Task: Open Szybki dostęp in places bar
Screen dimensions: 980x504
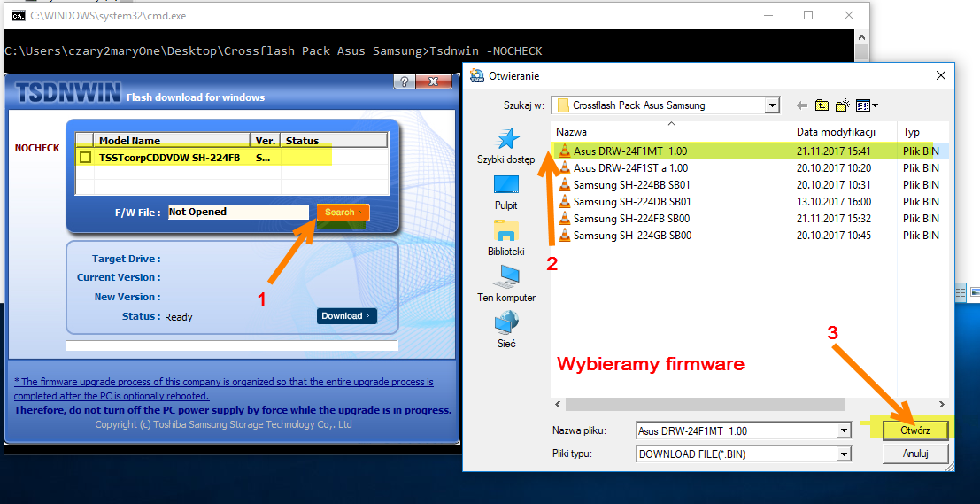Action: point(506,146)
